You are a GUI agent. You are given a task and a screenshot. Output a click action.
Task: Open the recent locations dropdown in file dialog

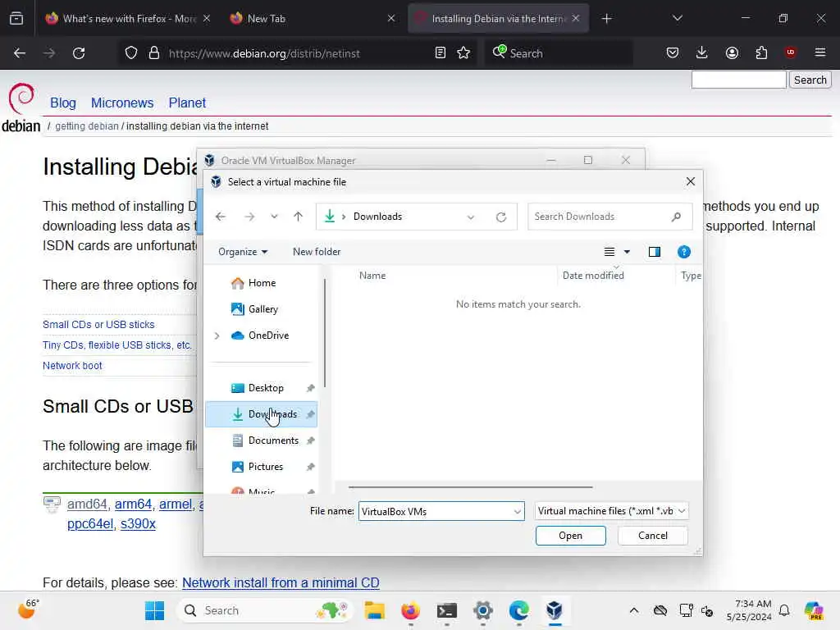pyautogui.click(x=274, y=217)
